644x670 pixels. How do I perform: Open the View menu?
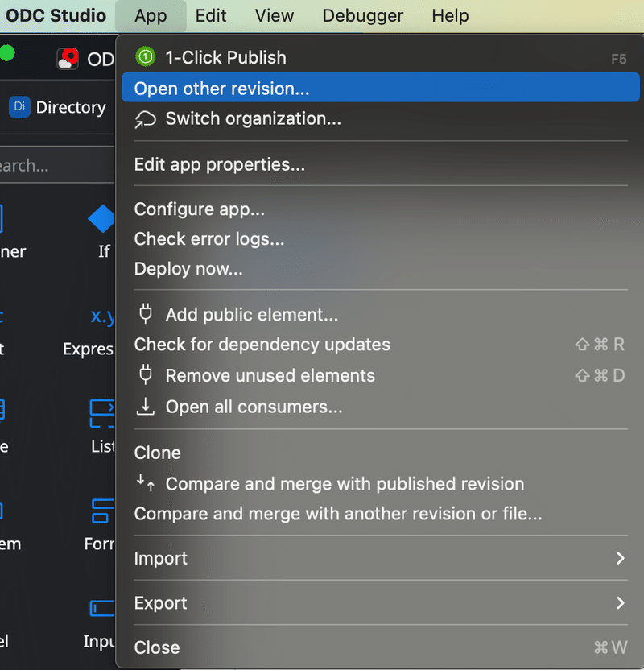275,16
